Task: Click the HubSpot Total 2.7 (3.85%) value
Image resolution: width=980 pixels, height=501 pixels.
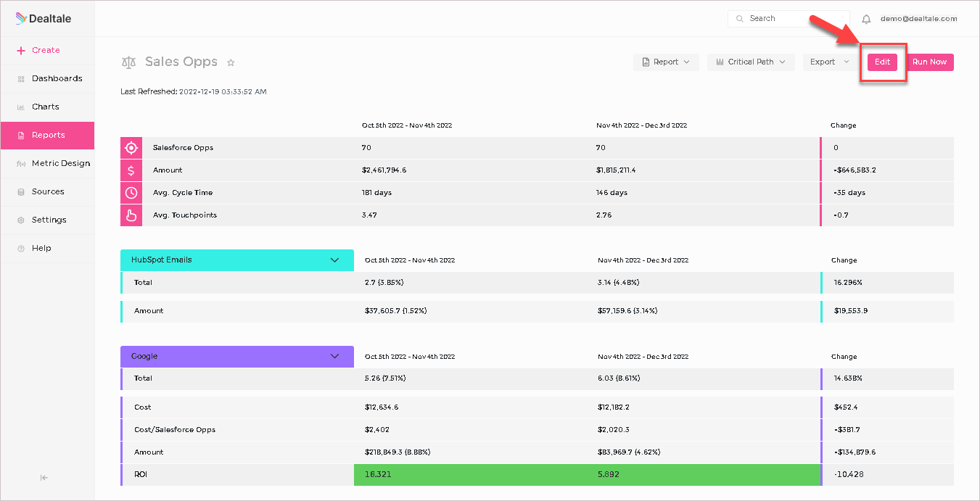Action: (385, 283)
